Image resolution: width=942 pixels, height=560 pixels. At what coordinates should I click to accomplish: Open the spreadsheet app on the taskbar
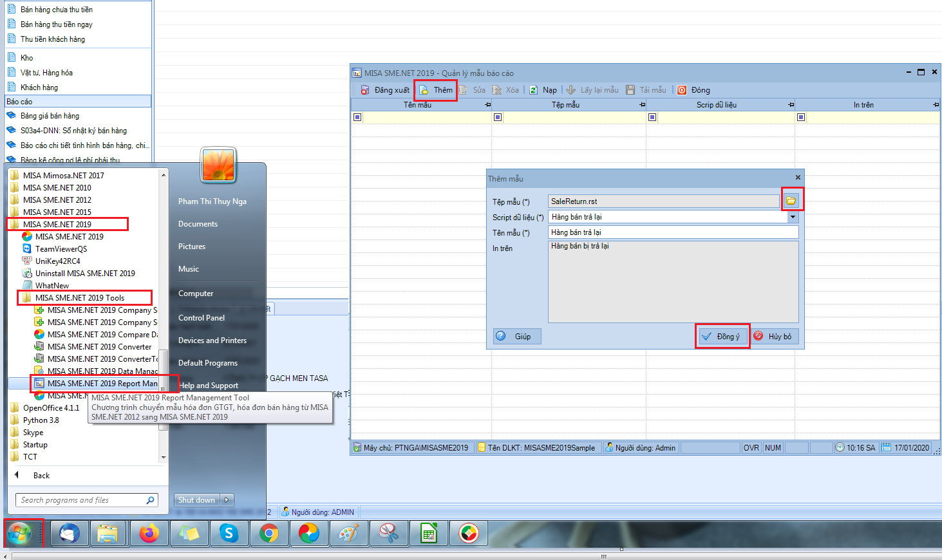click(x=429, y=534)
